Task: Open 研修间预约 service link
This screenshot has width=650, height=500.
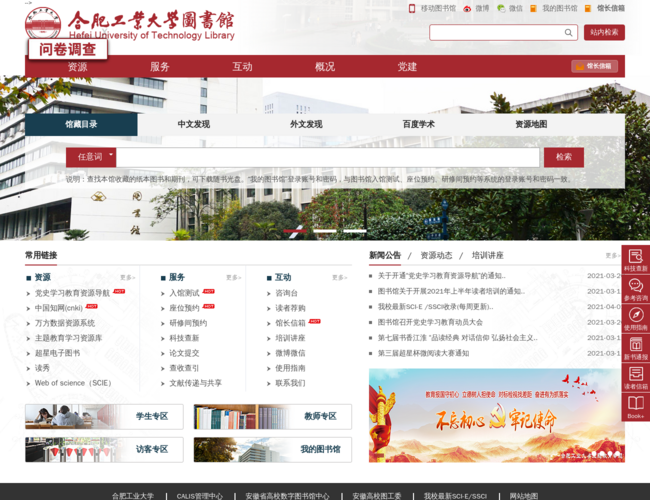Action: [188, 323]
